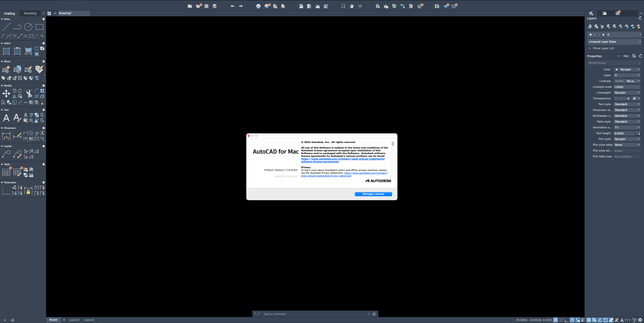The width and height of the screenshot is (644, 323).
Task: Click the Linetype scale value field
Action: (x=627, y=87)
